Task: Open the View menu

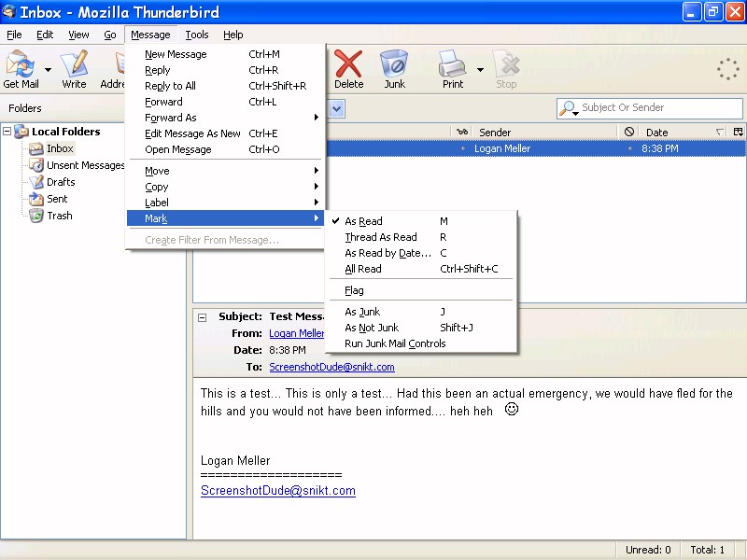Action: pyautogui.click(x=78, y=35)
